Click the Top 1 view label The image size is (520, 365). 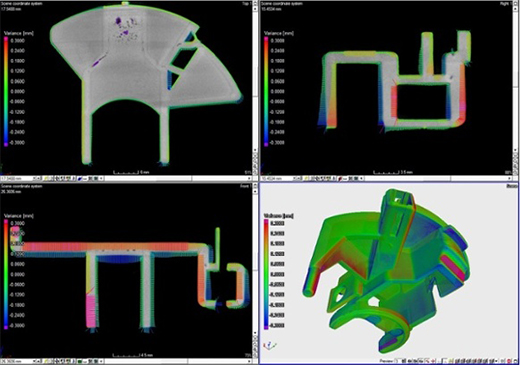[x=247, y=4]
